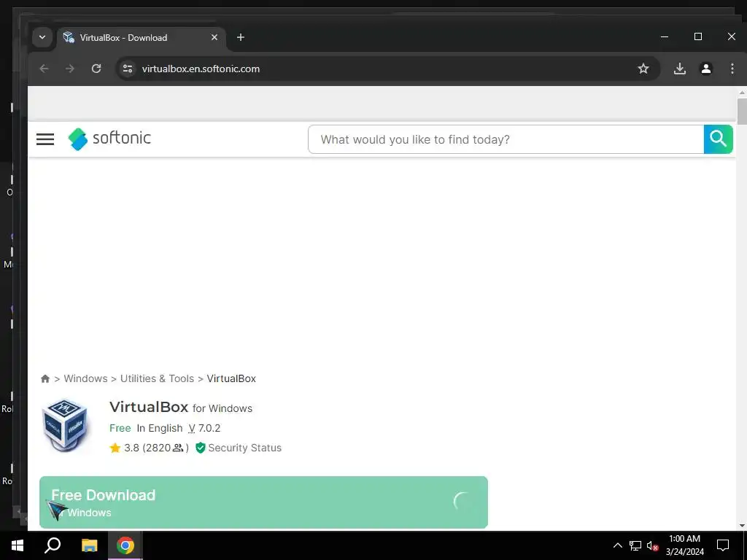Image resolution: width=747 pixels, height=560 pixels.
Task: Open Chrome downloads icon
Action: click(680, 69)
